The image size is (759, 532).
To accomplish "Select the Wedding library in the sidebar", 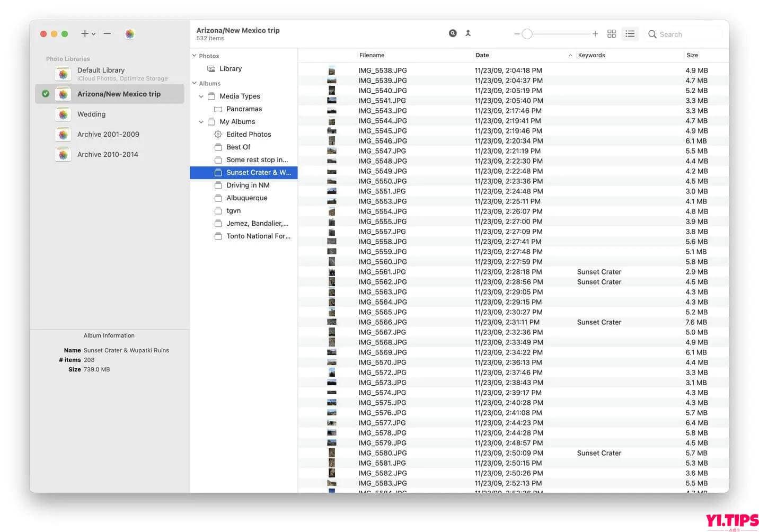I will (91, 114).
